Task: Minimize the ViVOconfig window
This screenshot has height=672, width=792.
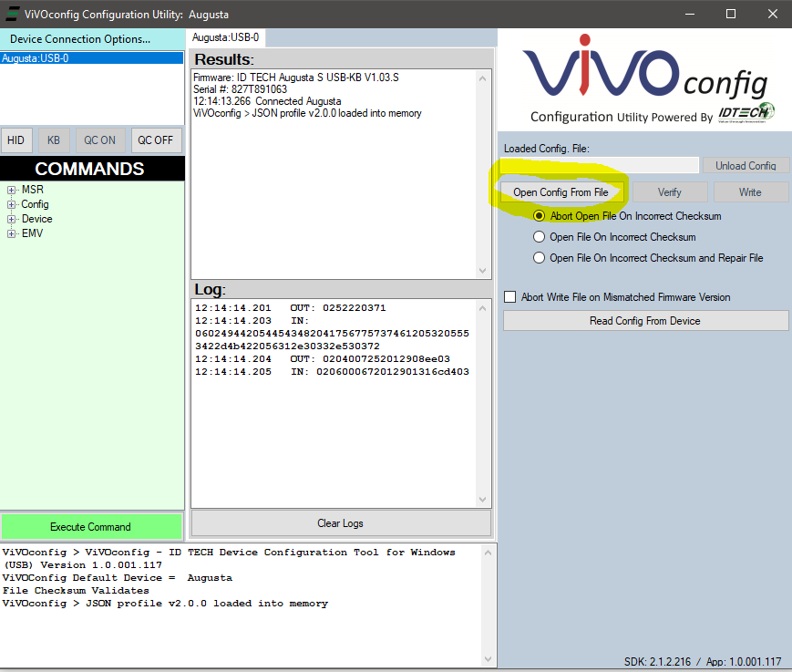Action: [690, 15]
